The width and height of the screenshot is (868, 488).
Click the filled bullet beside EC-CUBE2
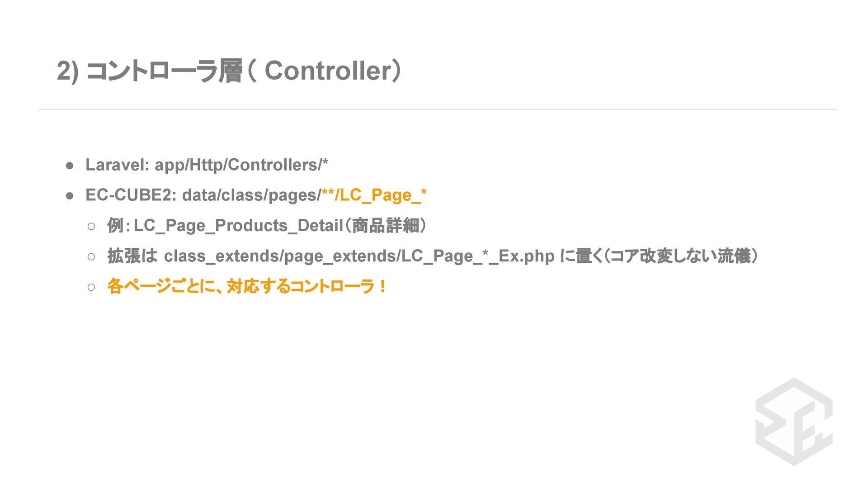pos(70,196)
